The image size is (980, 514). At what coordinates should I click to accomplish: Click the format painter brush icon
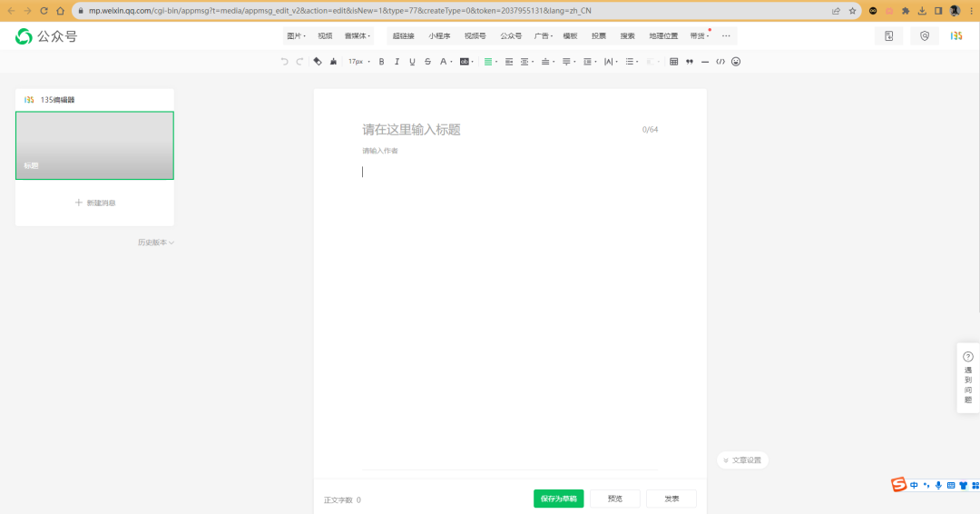coord(333,62)
